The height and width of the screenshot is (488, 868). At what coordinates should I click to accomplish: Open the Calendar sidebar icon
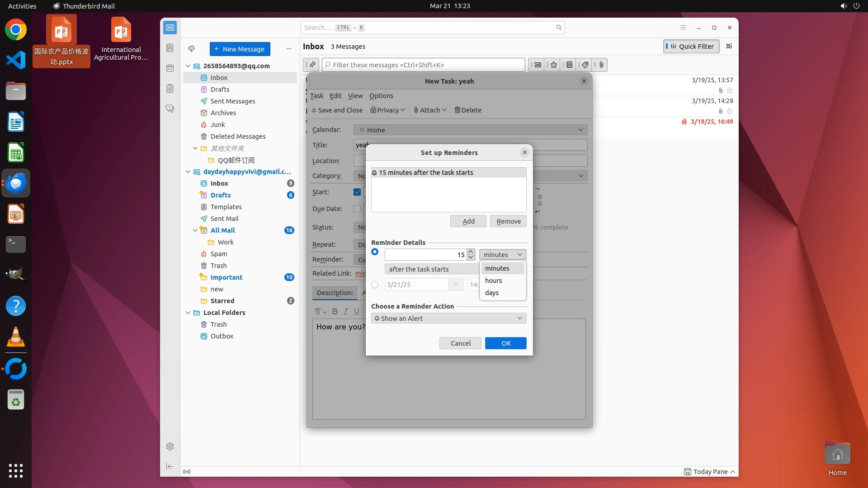pyautogui.click(x=170, y=68)
